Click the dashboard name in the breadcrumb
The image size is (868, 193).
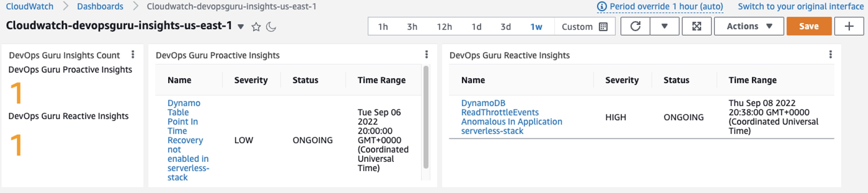(231, 6)
